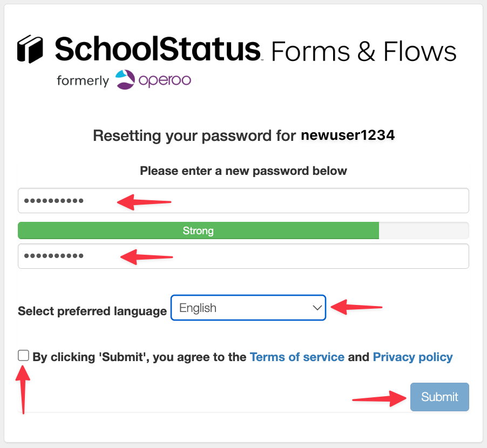Open the Privacy policy link
This screenshot has width=487, height=448.
[x=412, y=357]
